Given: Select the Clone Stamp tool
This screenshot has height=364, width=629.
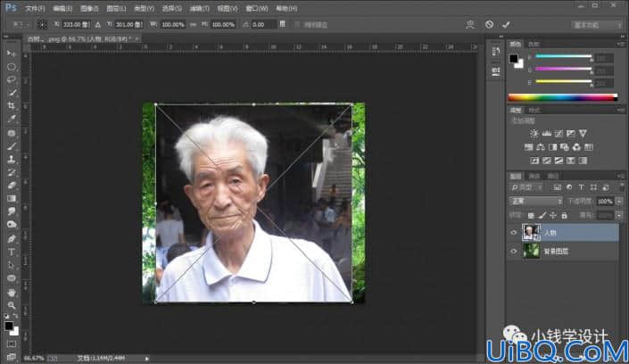Looking at the screenshot, I should [x=12, y=160].
